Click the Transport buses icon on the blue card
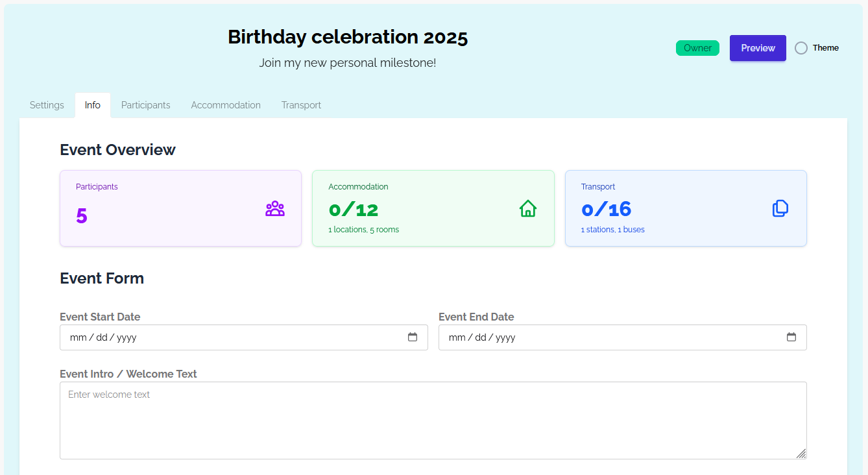868x475 pixels. click(780, 208)
